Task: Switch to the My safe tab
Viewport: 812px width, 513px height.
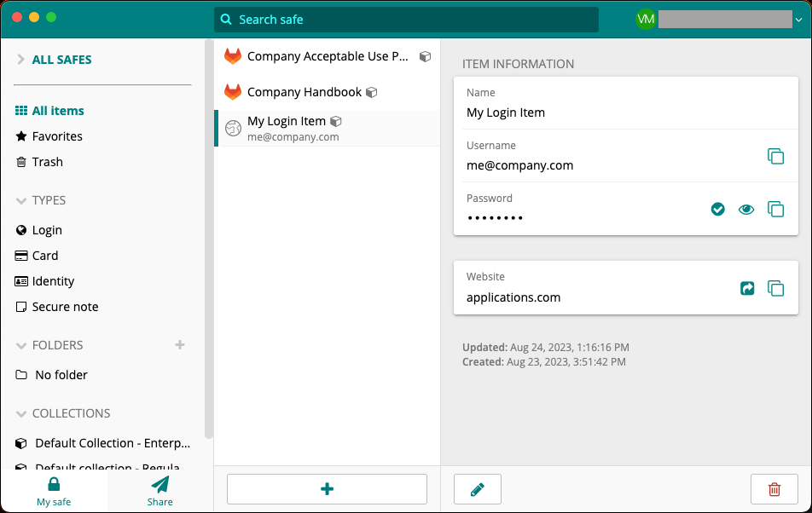Action: point(54,491)
